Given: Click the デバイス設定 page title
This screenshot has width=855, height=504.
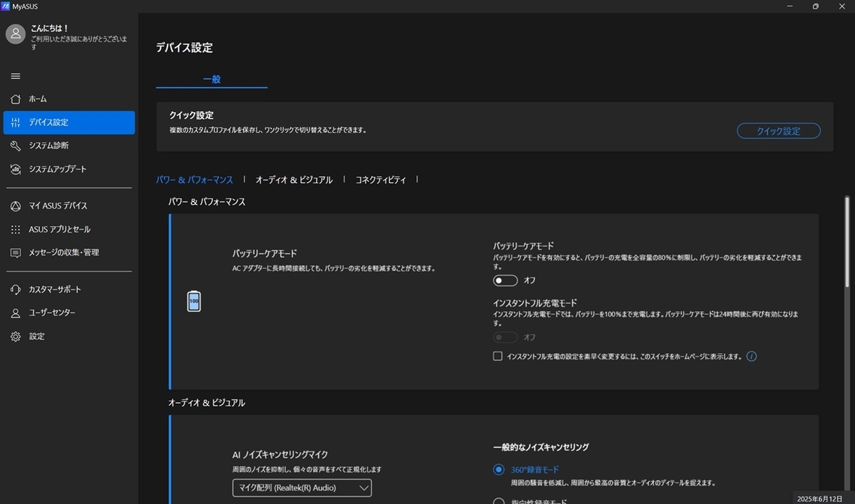Looking at the screenshot, I should [185, 48].
